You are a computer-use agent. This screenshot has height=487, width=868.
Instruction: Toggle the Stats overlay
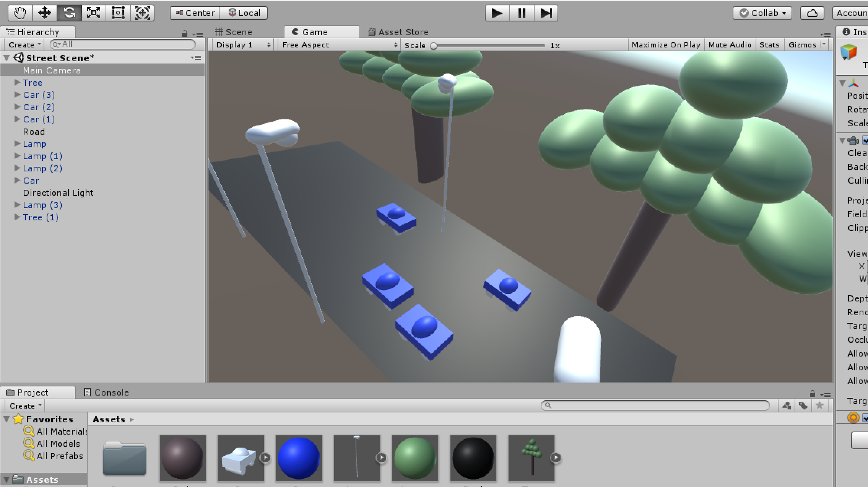pos(769,45)
